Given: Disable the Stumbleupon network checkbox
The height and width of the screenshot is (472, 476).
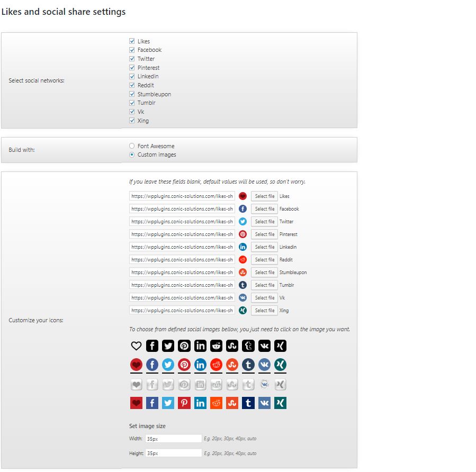Looking at the screenshot, I should 132,94.
